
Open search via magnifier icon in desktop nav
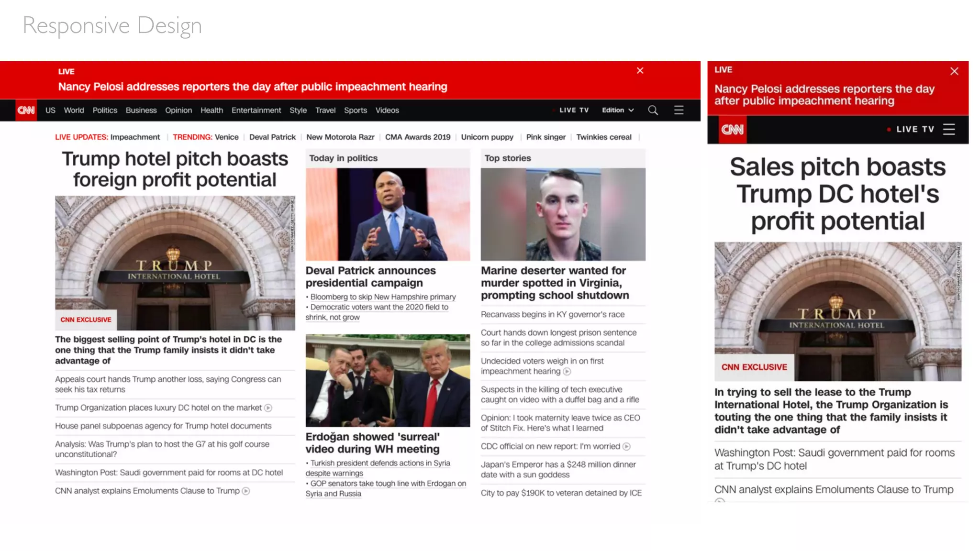tap(653, 110)
